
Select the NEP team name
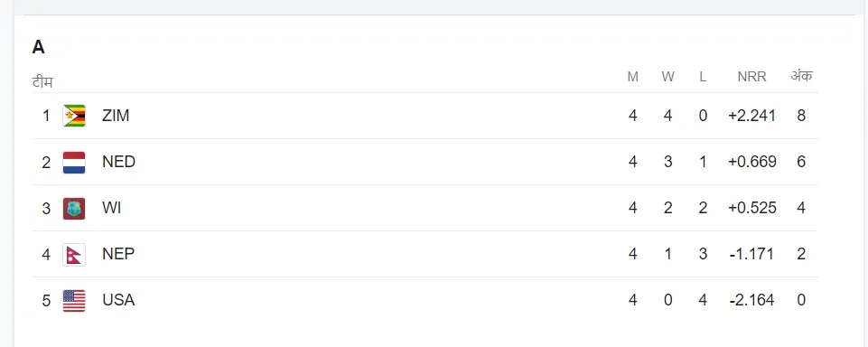pos(118,254)
